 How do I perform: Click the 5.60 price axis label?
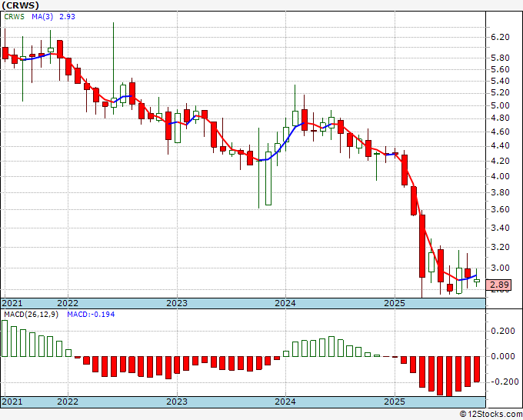click(501, 69)
